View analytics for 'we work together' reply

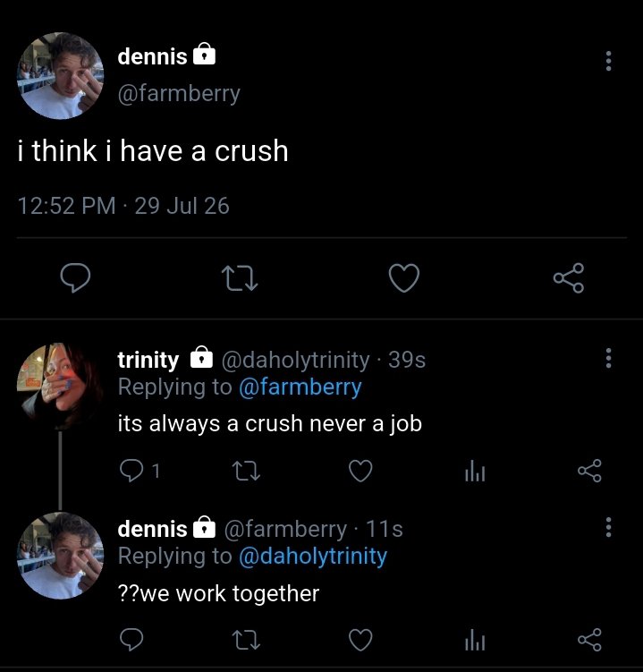[x=475, y=640]
